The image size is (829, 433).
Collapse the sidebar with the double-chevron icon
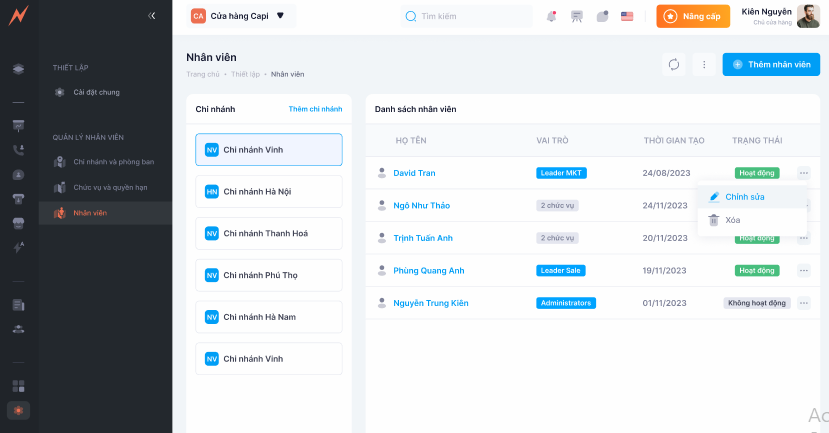(x=151, y=16)
